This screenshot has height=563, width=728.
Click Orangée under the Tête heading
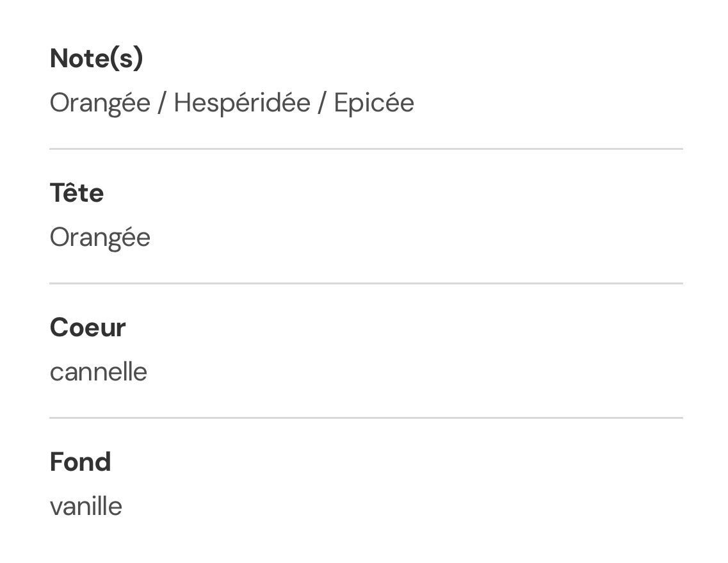point(100,237)
